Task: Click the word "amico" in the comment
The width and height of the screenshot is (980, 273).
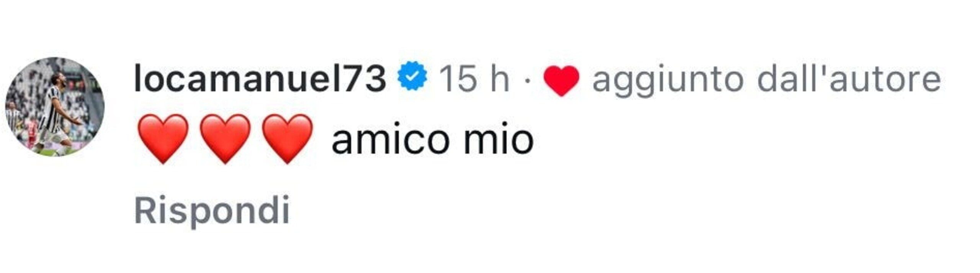Action: 390,139
